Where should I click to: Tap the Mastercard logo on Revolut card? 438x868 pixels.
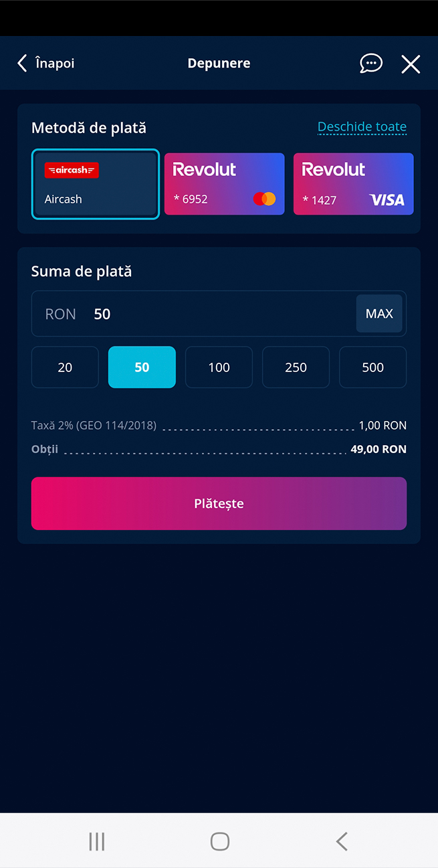coord(265,199)
